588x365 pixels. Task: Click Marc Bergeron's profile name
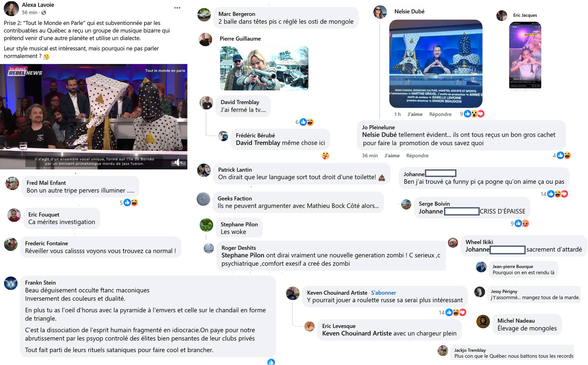(237, 14)
